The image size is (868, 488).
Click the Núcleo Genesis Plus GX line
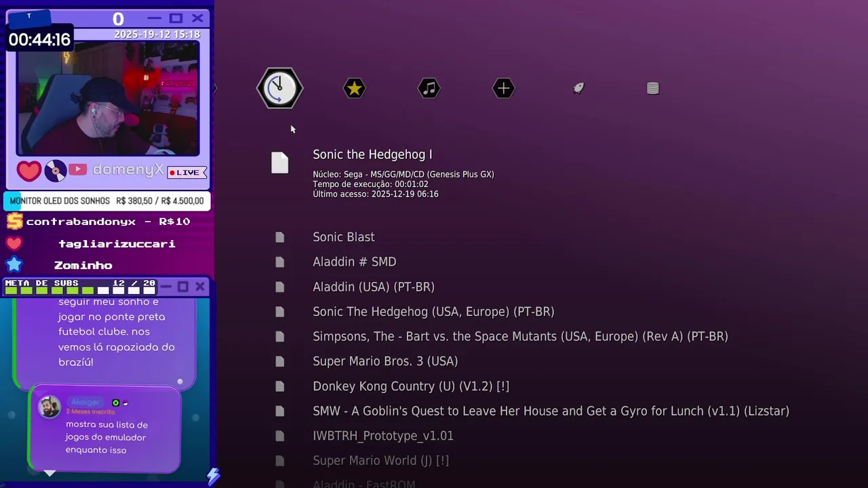403,175
